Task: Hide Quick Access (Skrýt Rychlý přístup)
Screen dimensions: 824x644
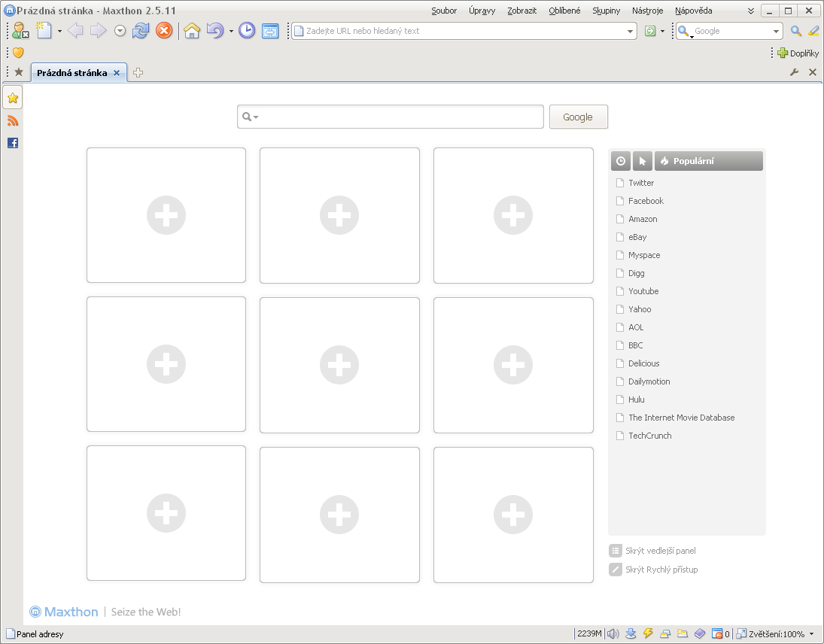Action: [x=661, y=570]
